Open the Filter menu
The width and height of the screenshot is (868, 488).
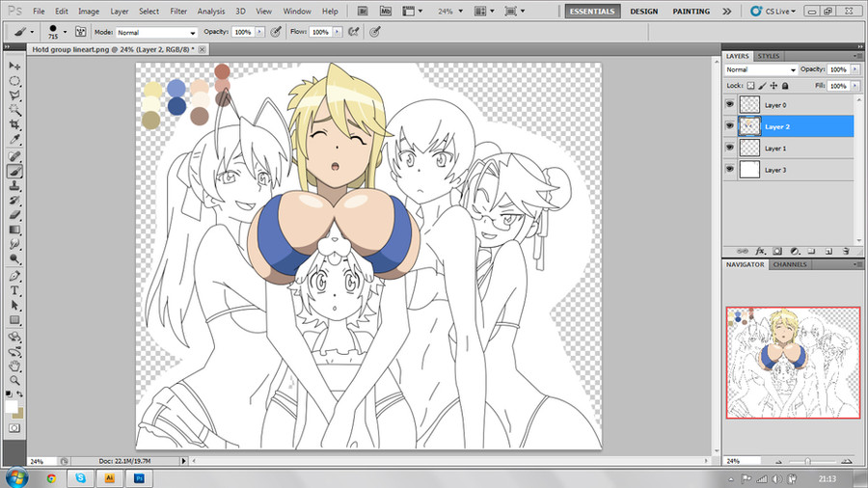pyautogui.click(x=178, y=11)
